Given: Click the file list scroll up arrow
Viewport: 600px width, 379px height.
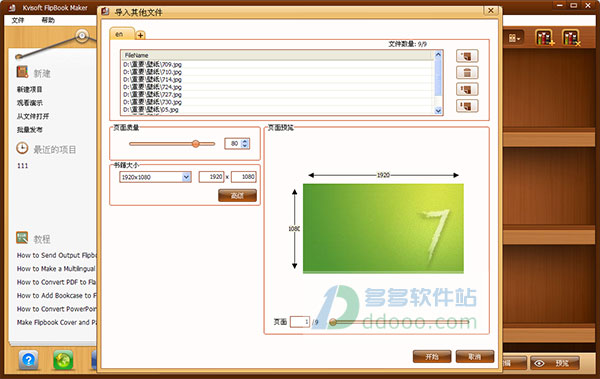Looking at the screenshot, I should tap(439, 55).
